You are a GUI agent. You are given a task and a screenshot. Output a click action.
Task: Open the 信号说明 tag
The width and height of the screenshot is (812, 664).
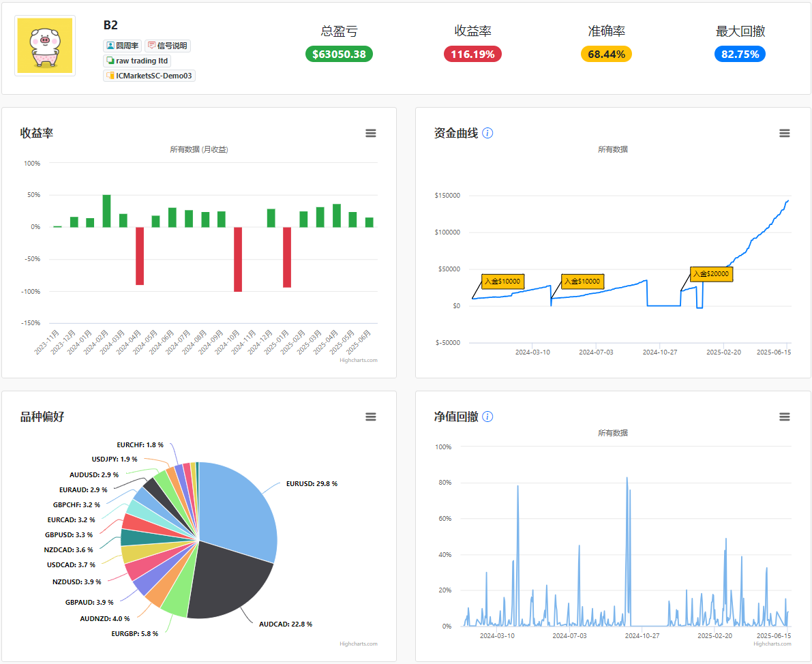pyautogui.click(x=167, y=46)
